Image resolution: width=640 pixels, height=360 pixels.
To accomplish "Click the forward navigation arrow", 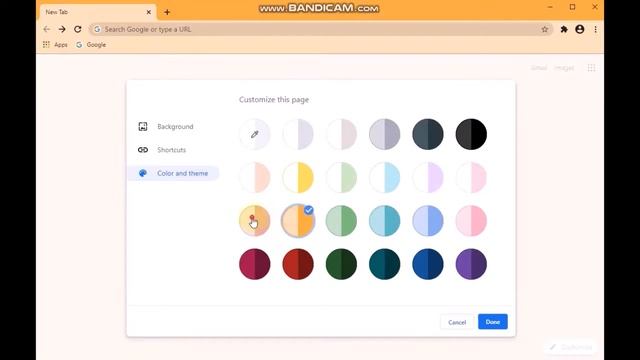I will [x=62, y=29].
